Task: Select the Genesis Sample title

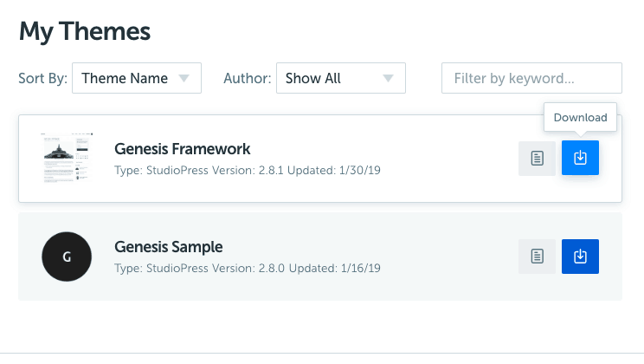Action: 169,247
